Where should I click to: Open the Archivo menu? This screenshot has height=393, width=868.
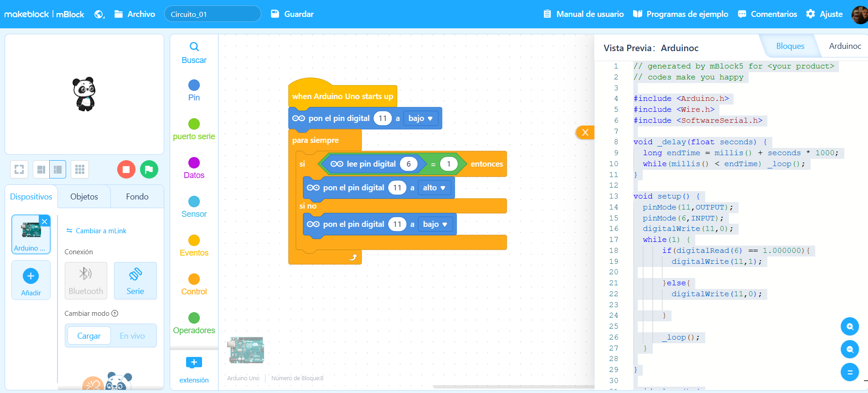(x=135, y=14)
